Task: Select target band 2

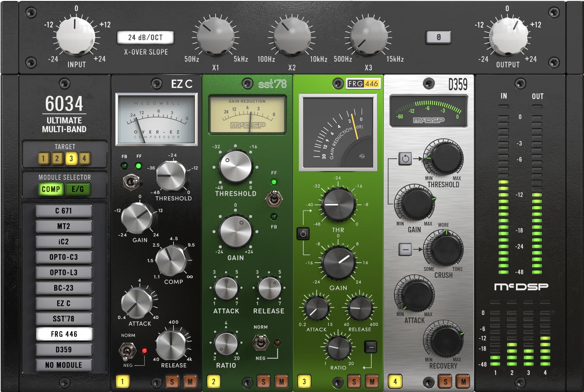Action: tap(57, 158)
